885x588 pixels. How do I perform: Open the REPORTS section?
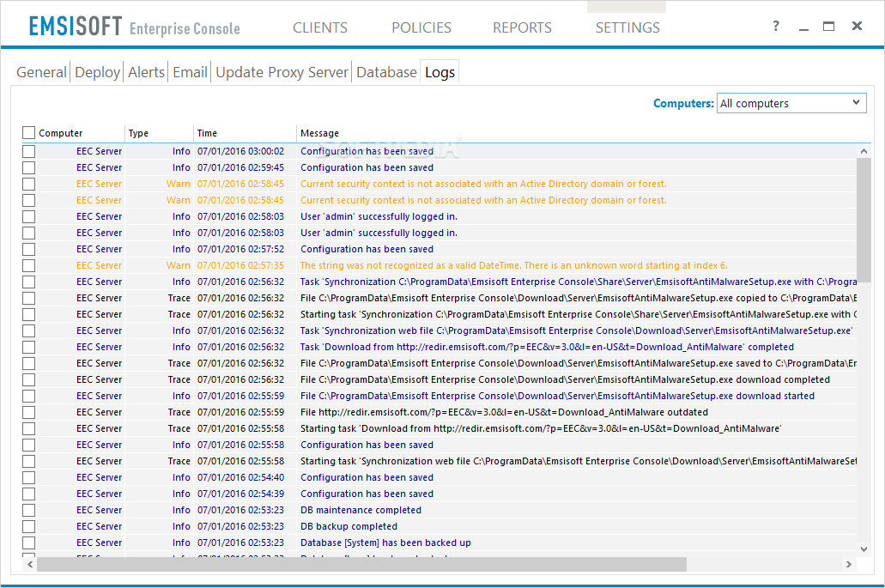[x=522, y=27]
